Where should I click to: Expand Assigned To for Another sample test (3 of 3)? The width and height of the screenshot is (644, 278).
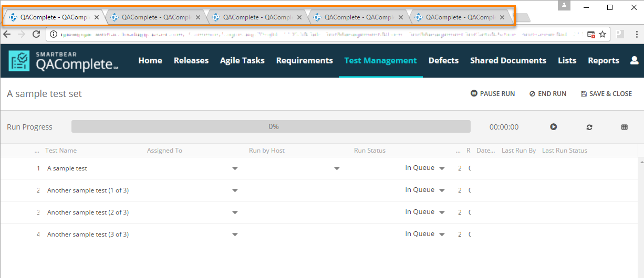[x=235, y=234]
